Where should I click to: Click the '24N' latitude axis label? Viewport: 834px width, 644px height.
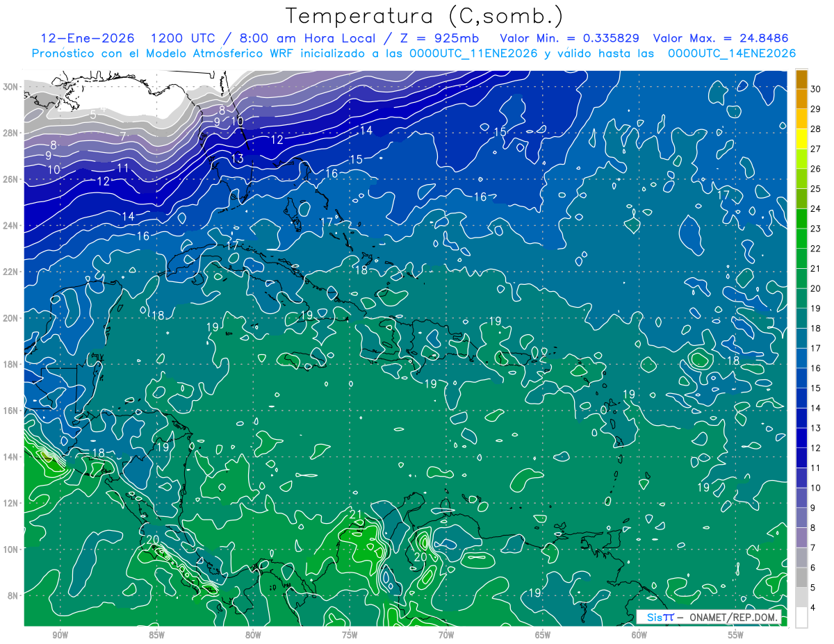[10, 226]
